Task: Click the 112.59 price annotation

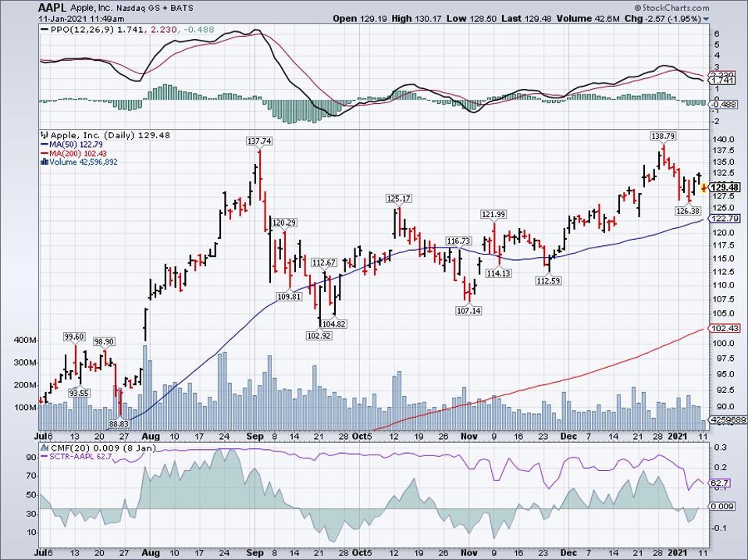Action: click(548, 280)
